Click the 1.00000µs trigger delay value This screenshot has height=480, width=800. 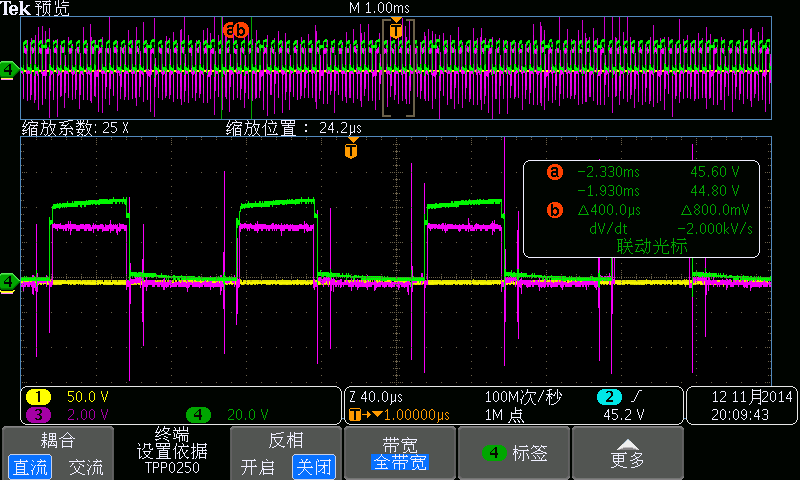click(x=416, y=415)
